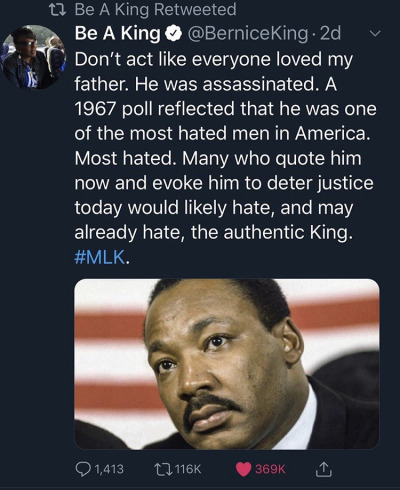
Task: Open the tweet options chevron
Action: click(375, 34)
